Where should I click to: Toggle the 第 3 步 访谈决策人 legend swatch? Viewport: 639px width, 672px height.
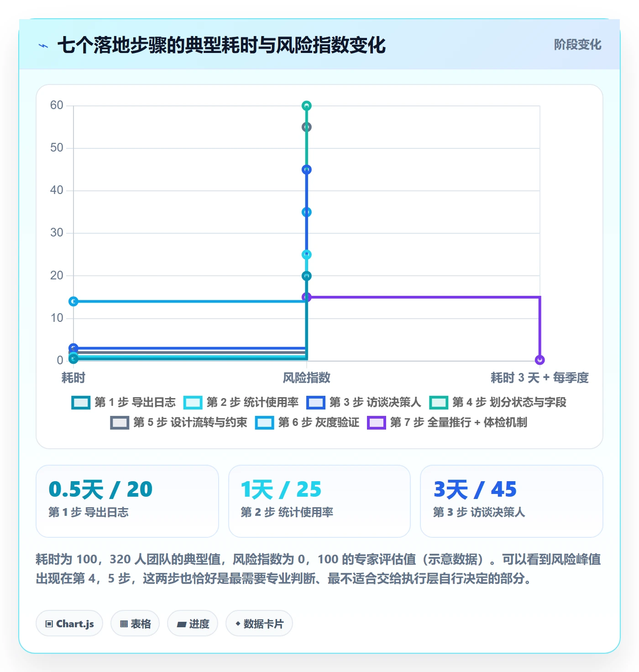point(316,403)
